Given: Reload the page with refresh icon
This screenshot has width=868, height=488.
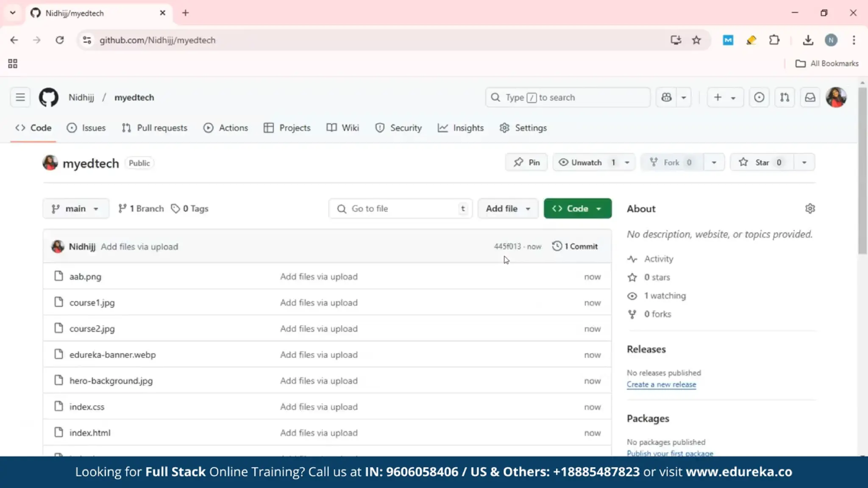Looking at the screenshot, I should coord(60,40).
